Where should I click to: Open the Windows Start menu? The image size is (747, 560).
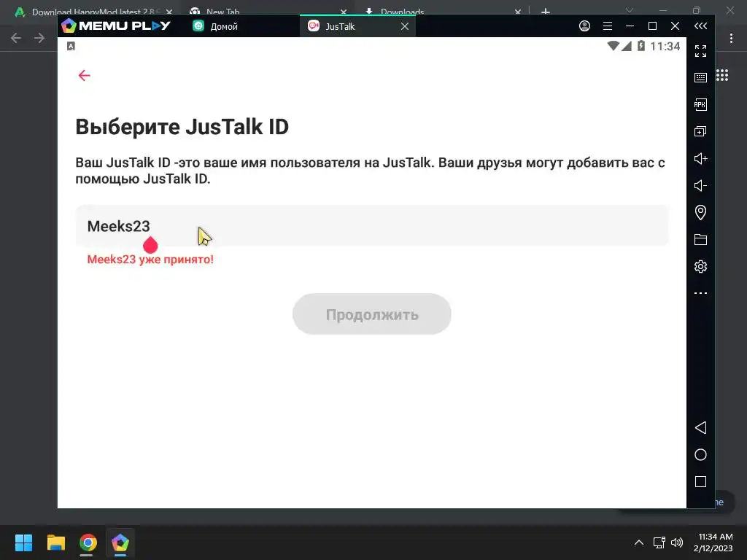coord(23,542)
